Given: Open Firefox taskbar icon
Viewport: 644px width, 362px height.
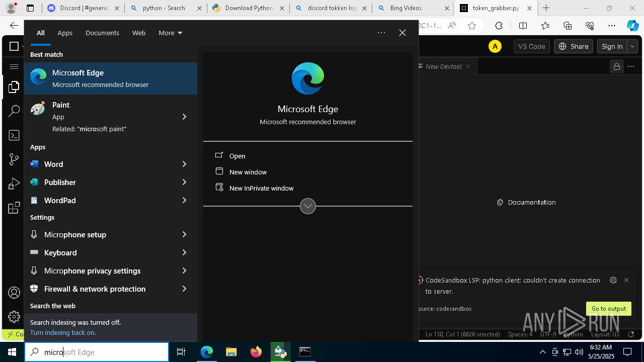Looking at the screenshot, I should pos(256,352).
